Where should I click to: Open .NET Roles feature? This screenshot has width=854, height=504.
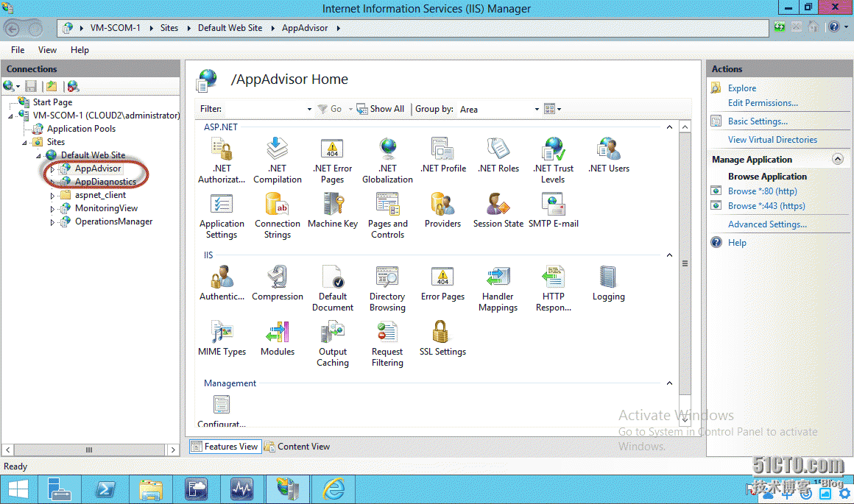coord(498,155)
